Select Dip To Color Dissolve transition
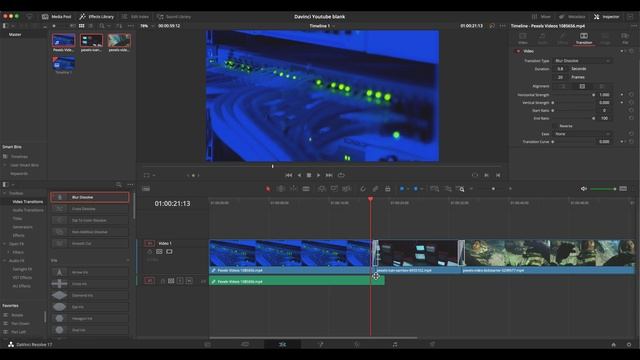 tap(90, 220)
